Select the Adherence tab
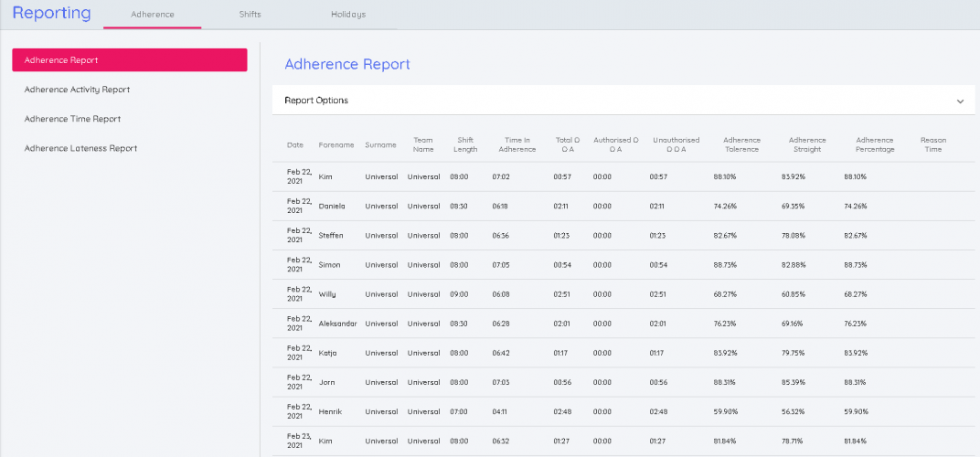This screenshot has height=457, width=980. (x=153, y=15)
